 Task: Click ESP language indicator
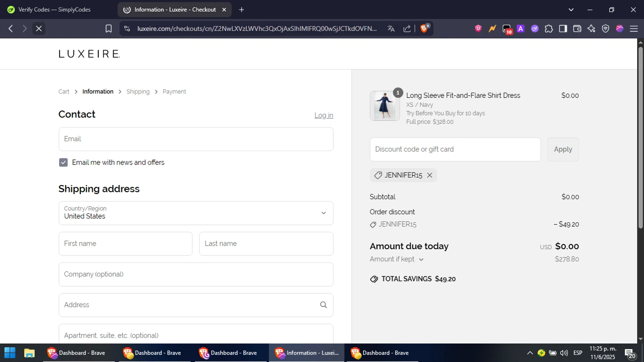tap(578, 353)
